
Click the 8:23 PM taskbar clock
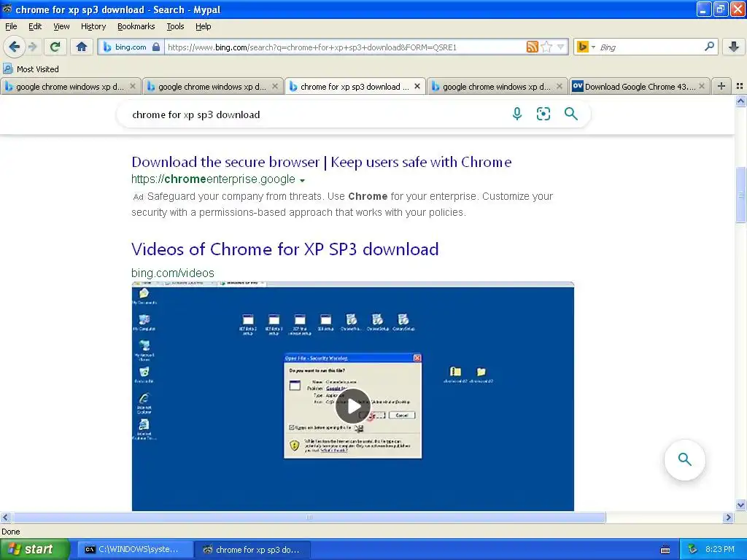pyautogui.click(x=720, y=550)
